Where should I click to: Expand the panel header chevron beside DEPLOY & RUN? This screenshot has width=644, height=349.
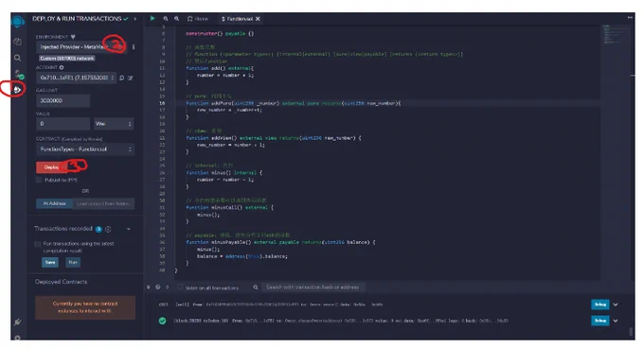134,19
